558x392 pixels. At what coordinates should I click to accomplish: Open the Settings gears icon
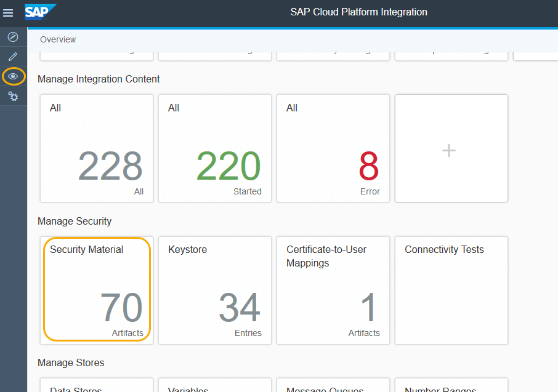point(13,96)
